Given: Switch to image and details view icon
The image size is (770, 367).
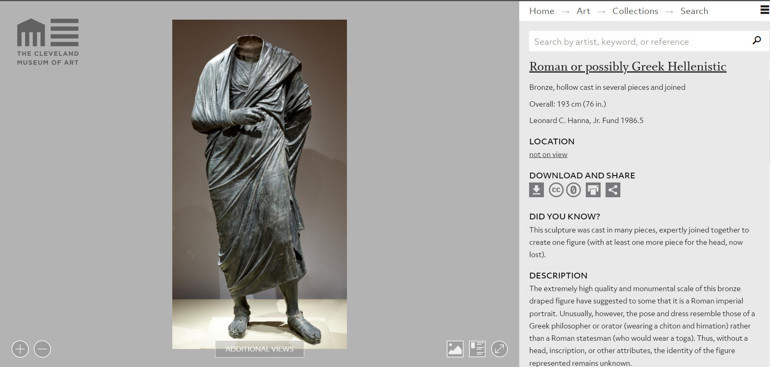Looking at the screenshot, I should click(x=477, y=349).
